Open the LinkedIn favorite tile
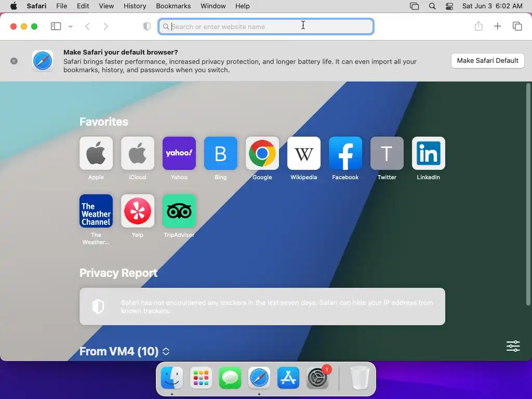Image resolution: width=532 pixels, height=399 pixels. tap(429, 153)
